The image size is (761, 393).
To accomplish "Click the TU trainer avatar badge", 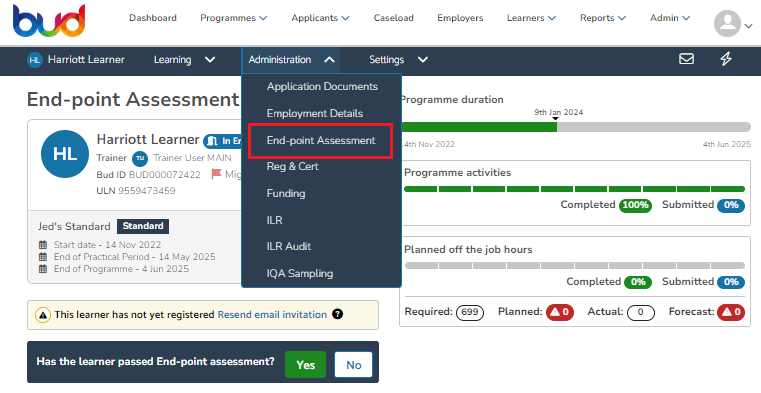I will tap(140, 158).
